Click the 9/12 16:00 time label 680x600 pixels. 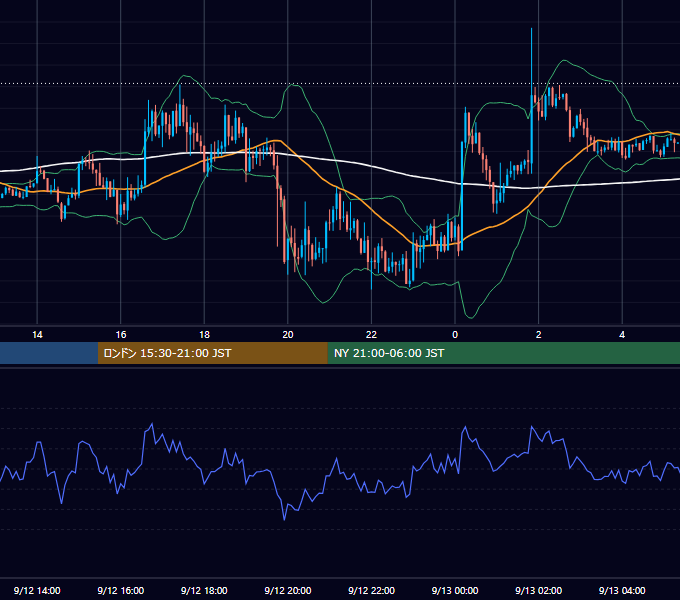pyautogui.click(x=121, y=590)
